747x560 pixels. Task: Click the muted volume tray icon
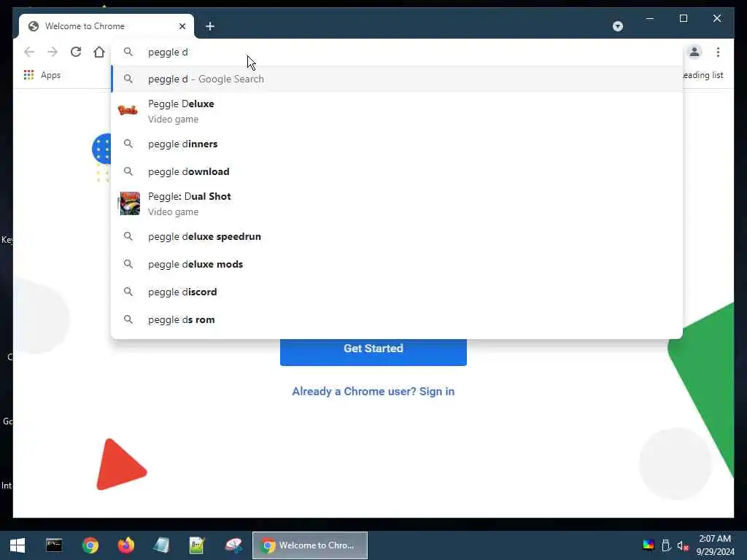coord(683,545)
